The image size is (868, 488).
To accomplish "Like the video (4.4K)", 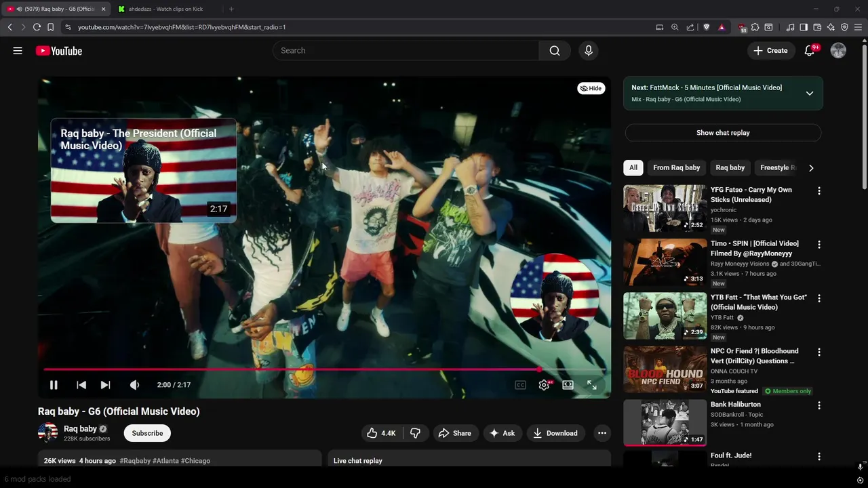I will [382, 433].
